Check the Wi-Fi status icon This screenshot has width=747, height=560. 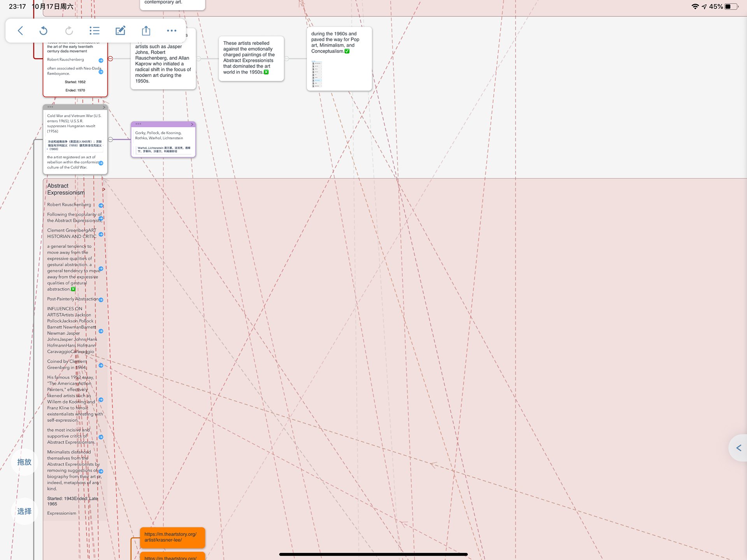[x=695, y=7]
